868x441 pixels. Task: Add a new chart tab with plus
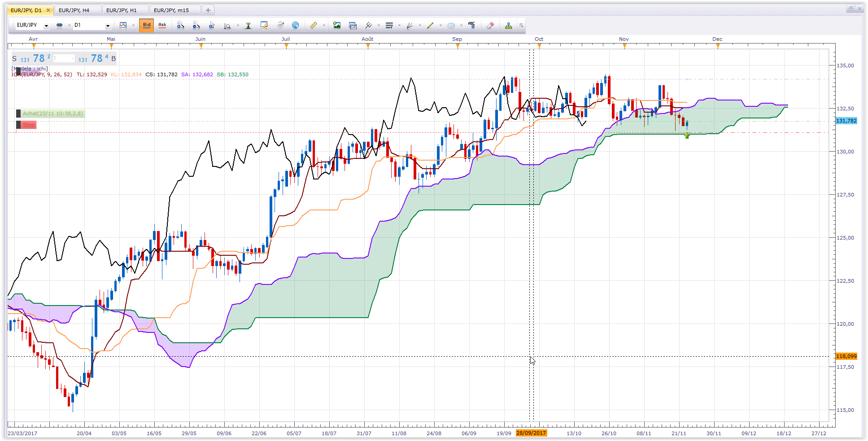coord(208,10)
